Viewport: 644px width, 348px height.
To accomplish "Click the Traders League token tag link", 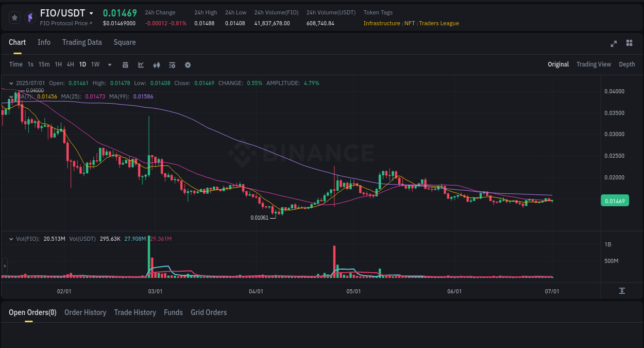I will [438, 23].
